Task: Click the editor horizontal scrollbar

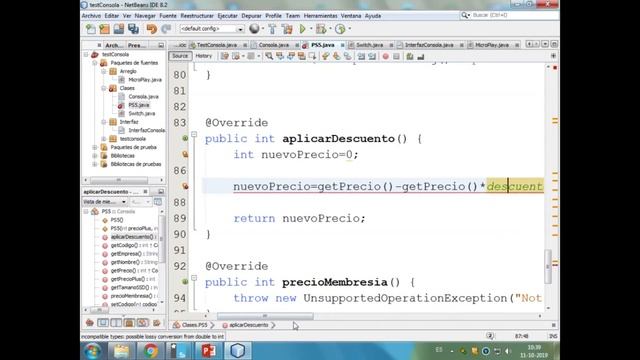Action: tap(265, 316)
